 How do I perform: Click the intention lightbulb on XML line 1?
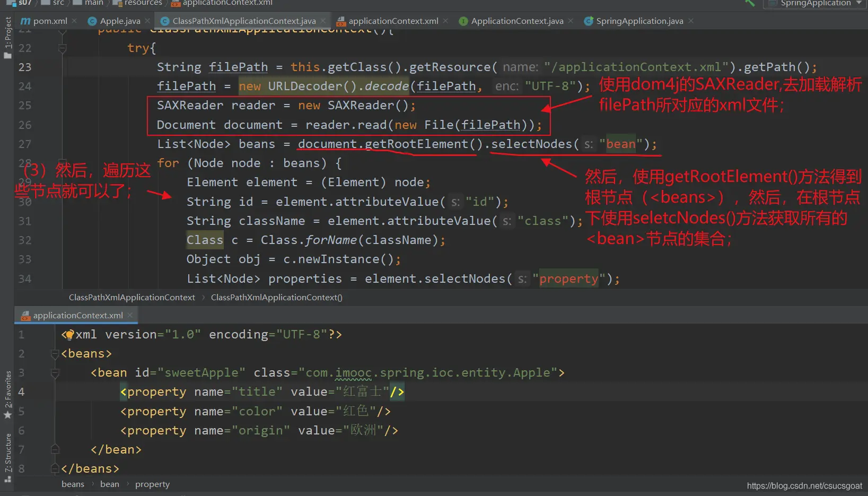coord(68,335)
